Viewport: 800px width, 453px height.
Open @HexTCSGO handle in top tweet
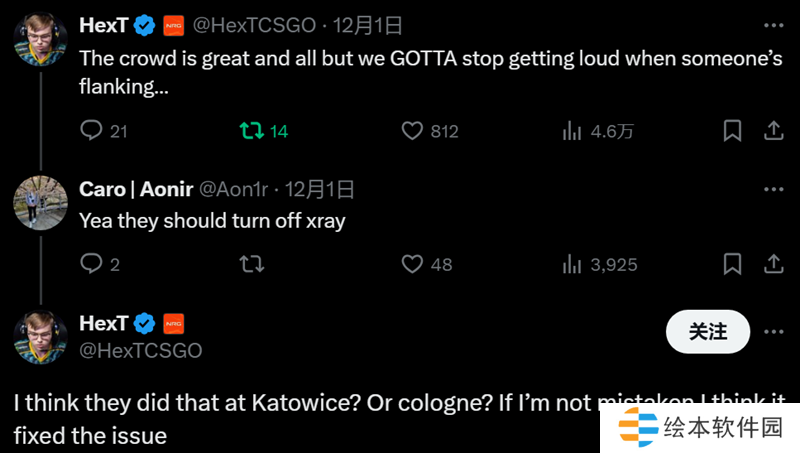[254, 25]
